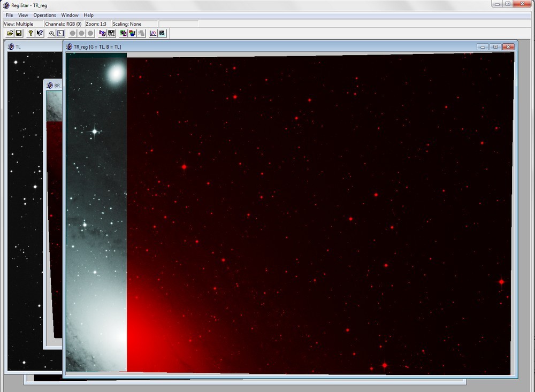Image resolution: width=535 pixels, height=392 pixels.
Task: Select the magnifying glass zoom tool
Action: pyautogui.click(x=52, y=33)
